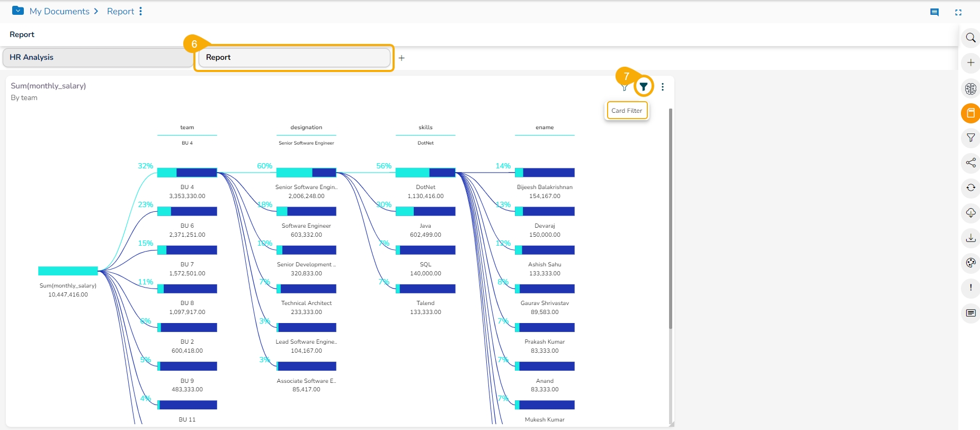Expand the My Documents folder icon
980x430 pixels.
tap(18, 11)
